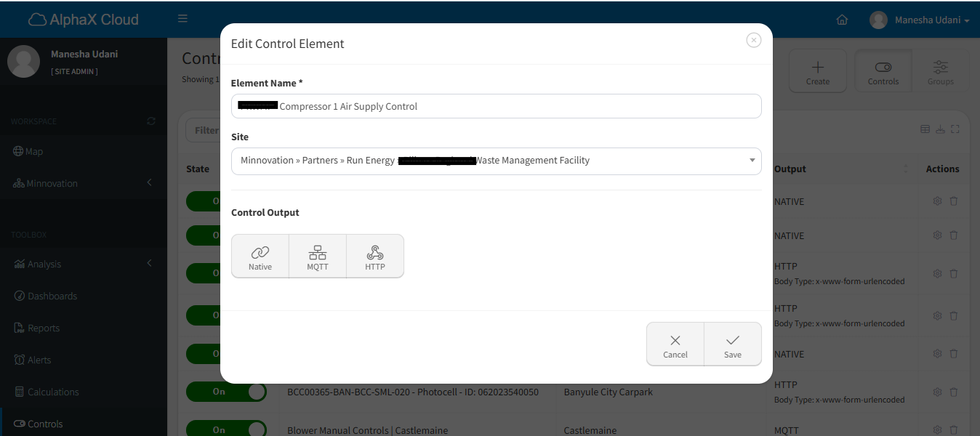
Task: Toggle the Blower Manual Controls switch
Action: [226, 429]
